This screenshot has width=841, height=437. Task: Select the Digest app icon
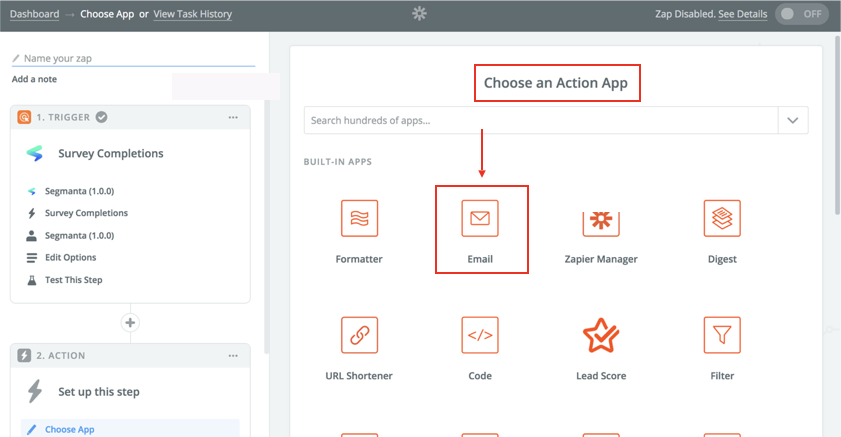[722, 218]
